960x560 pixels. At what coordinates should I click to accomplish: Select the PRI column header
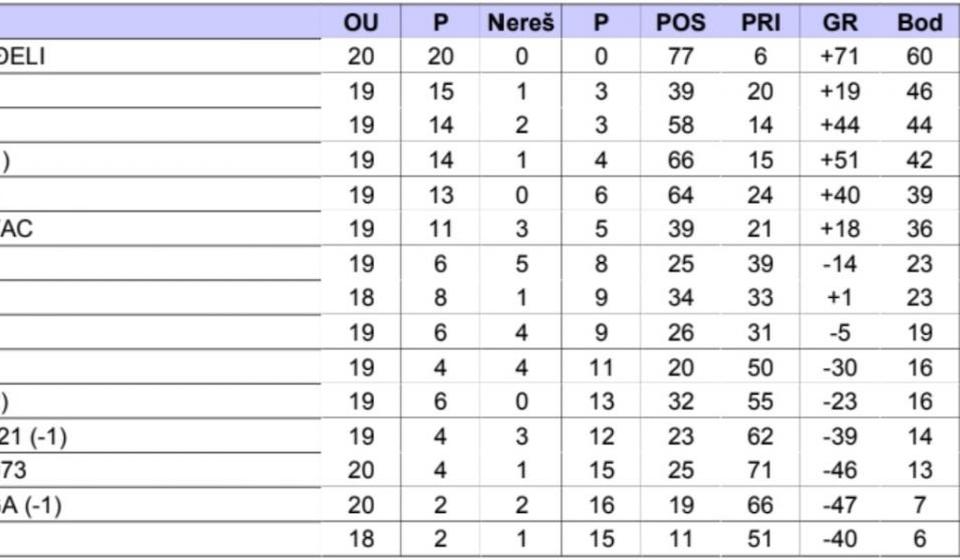click(761, 22)
